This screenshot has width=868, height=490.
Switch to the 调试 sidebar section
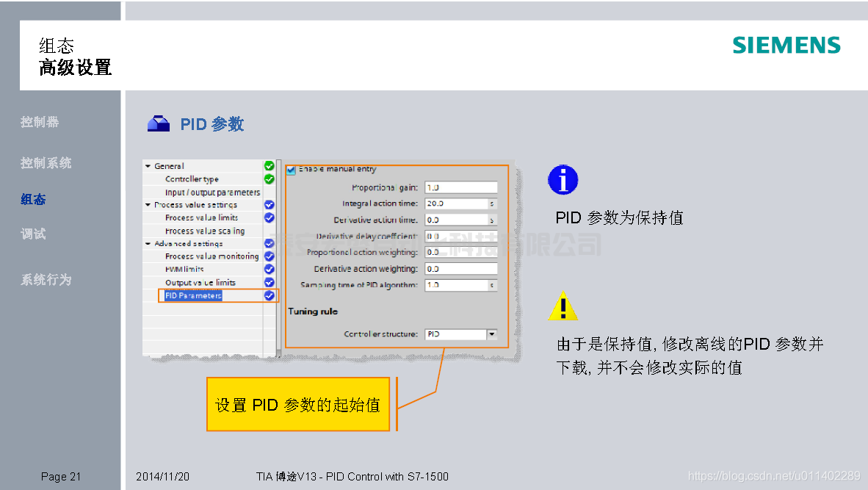[33, 234]
